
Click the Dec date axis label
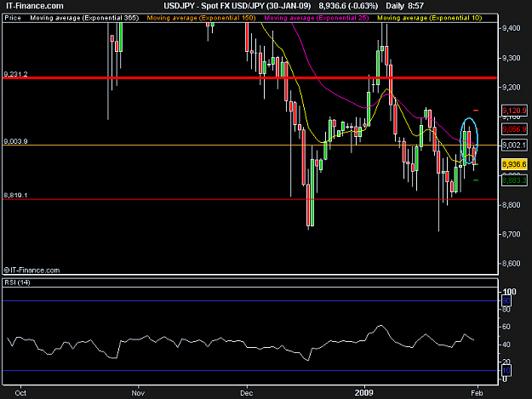point(246,393)
